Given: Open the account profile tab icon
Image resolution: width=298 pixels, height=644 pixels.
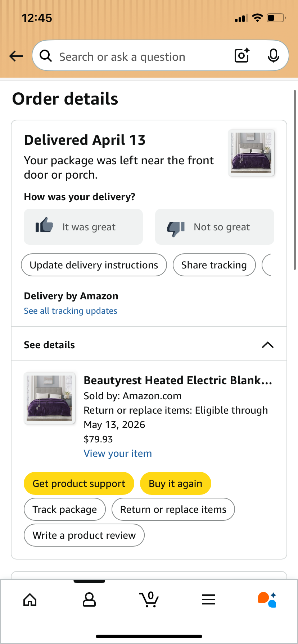Looking at the screenshot, I should coord(89,599).
